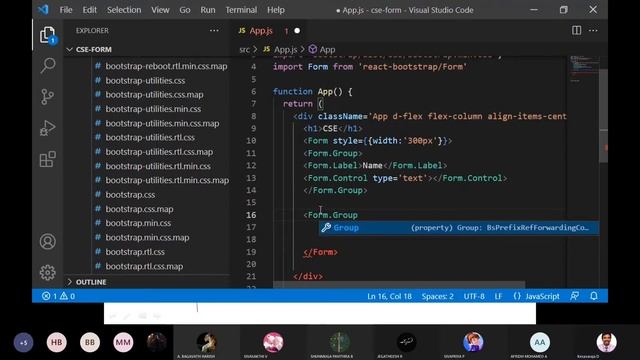Open the Search view icon
640x360 pixels.
pos(48,66)
